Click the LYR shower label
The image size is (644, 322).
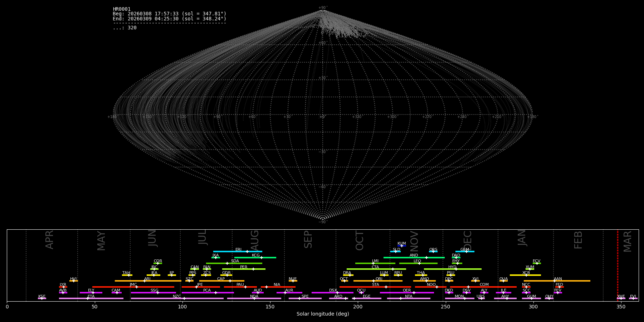click(63, 285)
